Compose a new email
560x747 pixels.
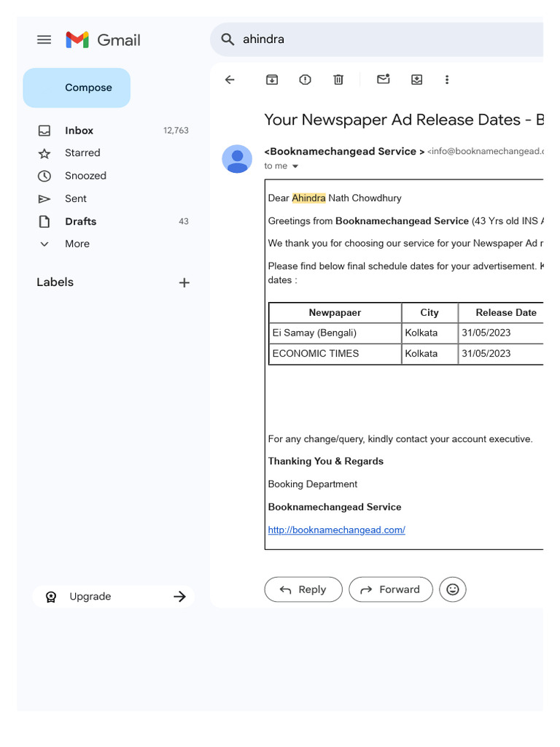click(x=77, y=88)
